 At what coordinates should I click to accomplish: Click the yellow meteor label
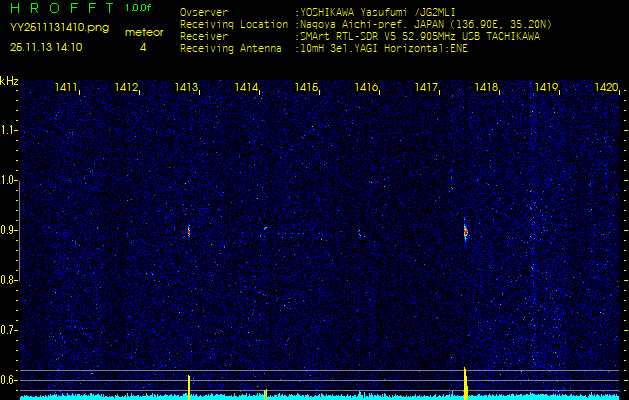click(x=142, y=32)
